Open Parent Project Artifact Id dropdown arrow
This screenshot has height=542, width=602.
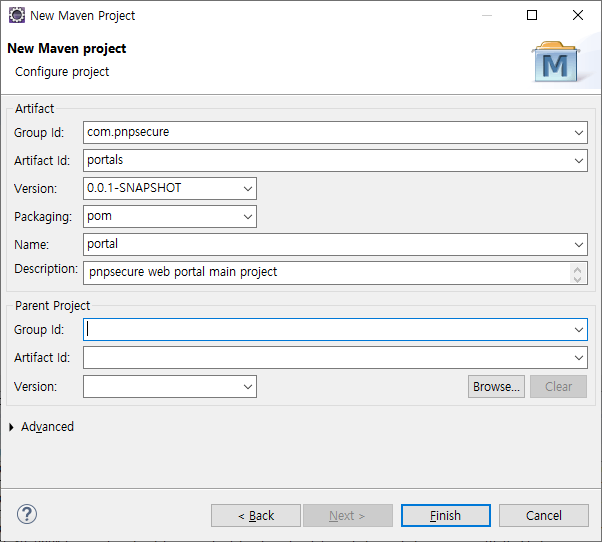[579, 358]
